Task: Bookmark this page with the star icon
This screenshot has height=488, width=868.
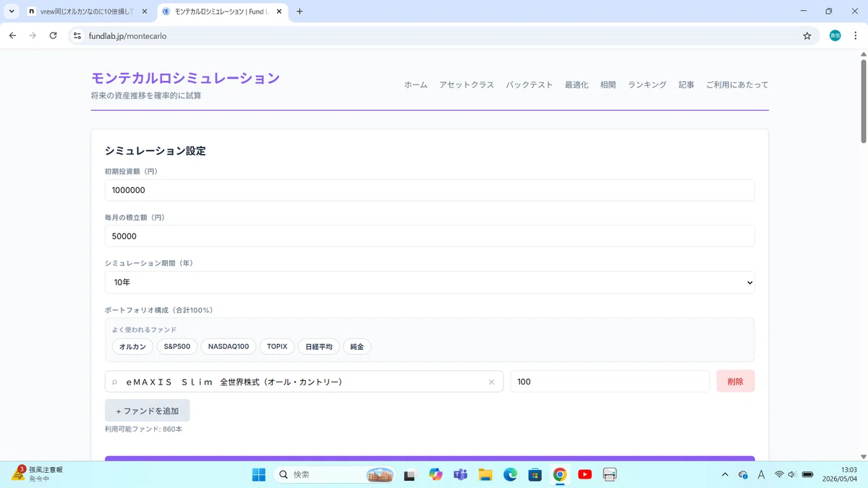Action: 807,35
